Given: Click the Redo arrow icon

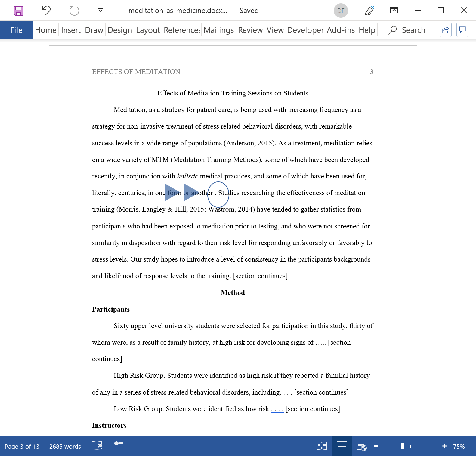Looking at the screenshot, I should tap(74, 11).
